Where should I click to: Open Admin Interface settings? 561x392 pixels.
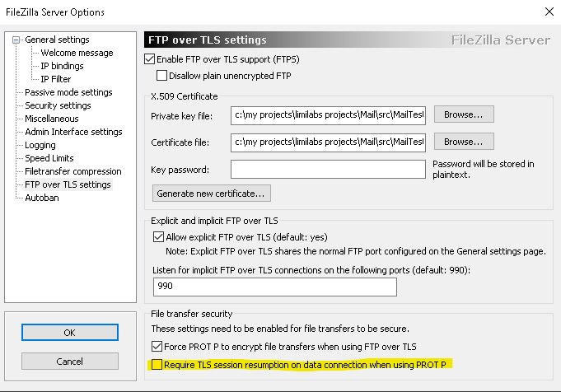pyautogui.click(x=73, y=132)
